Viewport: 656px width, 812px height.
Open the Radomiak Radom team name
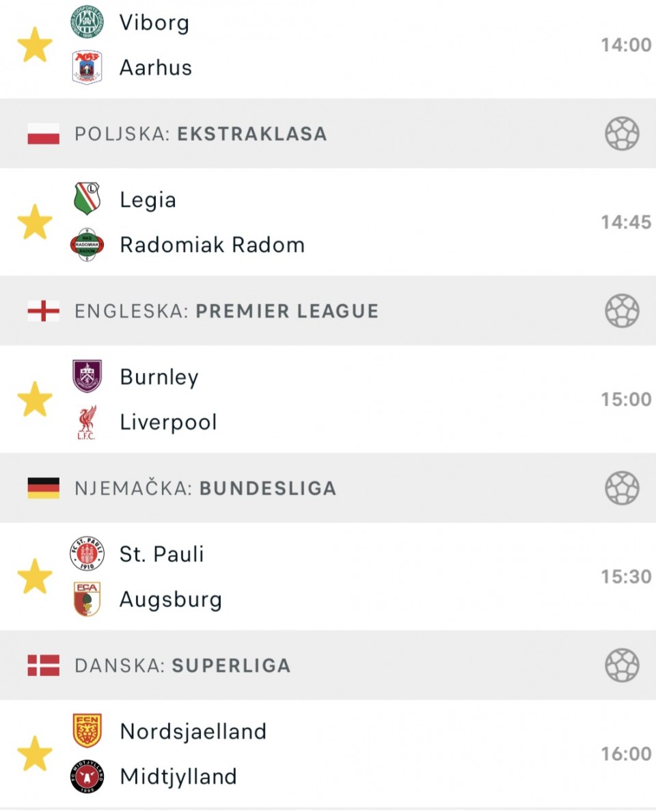click(x=213, y=244)
